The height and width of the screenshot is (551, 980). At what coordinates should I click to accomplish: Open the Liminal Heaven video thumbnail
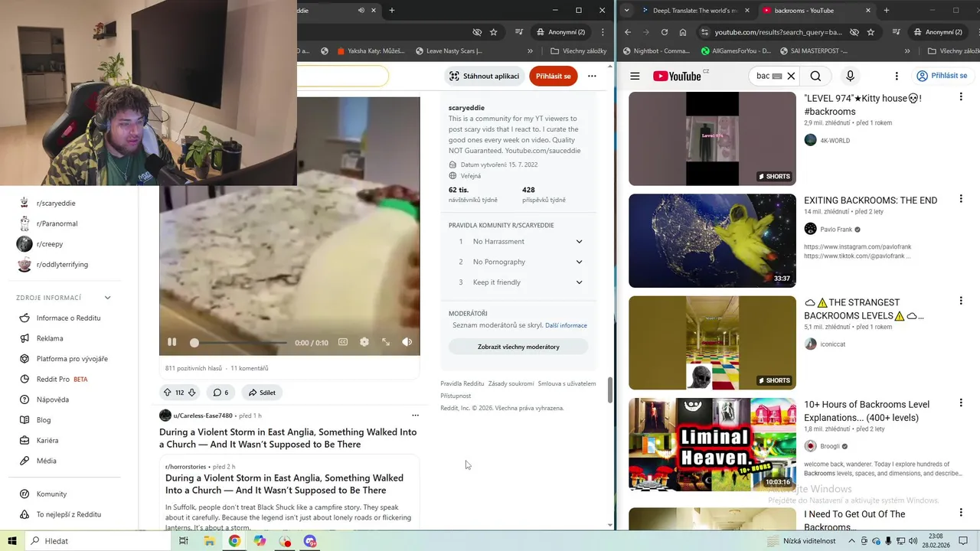point(712,445)
